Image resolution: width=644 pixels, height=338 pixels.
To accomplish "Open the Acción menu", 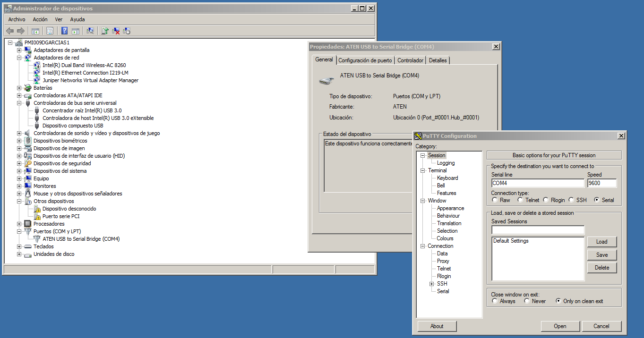I will point(40,19).
